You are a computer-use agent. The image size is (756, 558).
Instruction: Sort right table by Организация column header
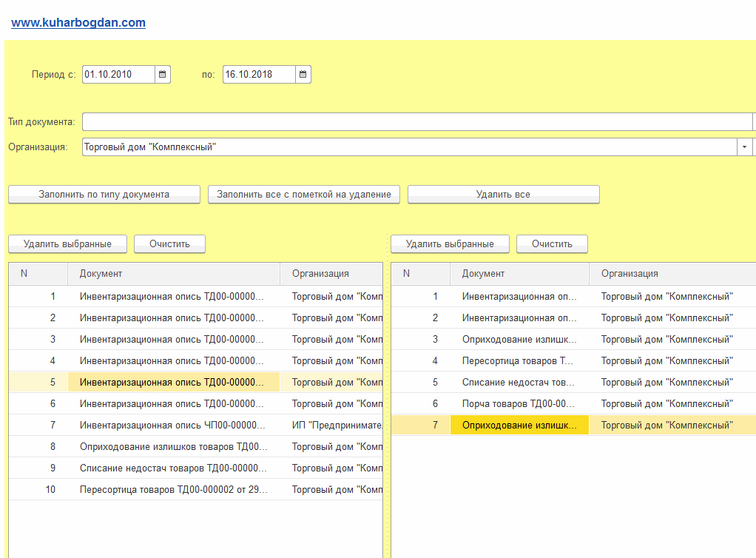(x=630, y=274)
